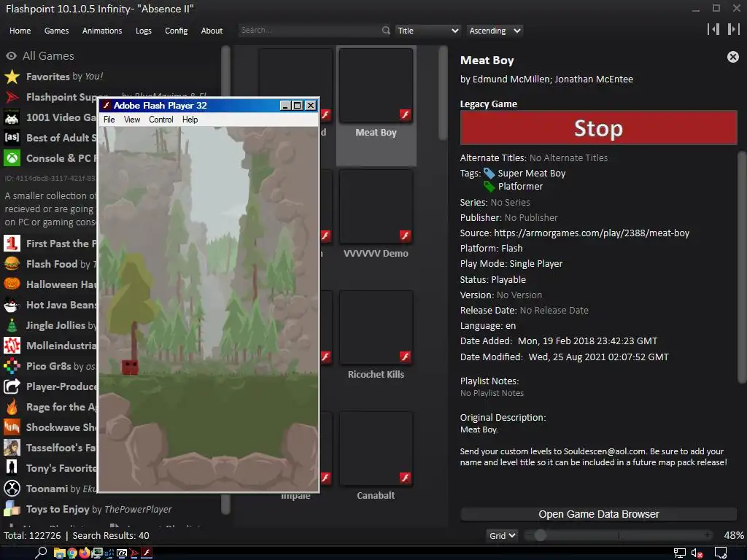The width and height of the screenshot is (747, 560).
Task: Select the Rage for the Ages flame icon
Action: coord(12,407)
